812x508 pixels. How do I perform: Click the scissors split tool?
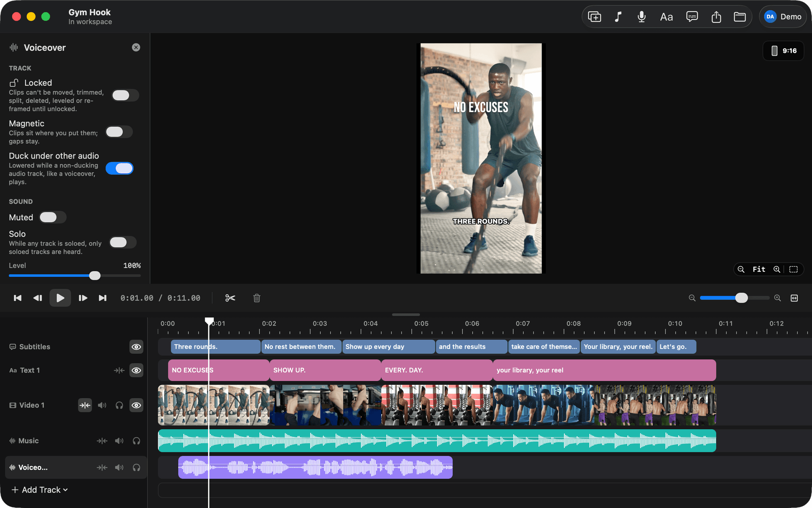(230, 298)
